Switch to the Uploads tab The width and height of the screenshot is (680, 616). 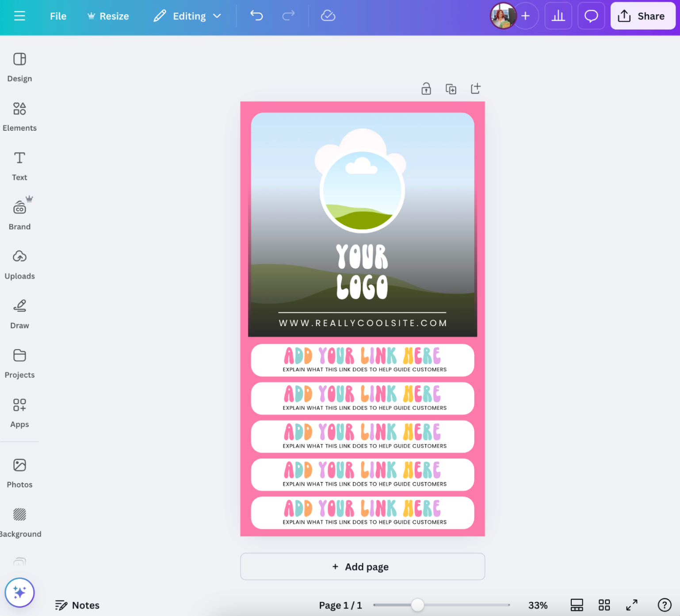click(19, 264)
